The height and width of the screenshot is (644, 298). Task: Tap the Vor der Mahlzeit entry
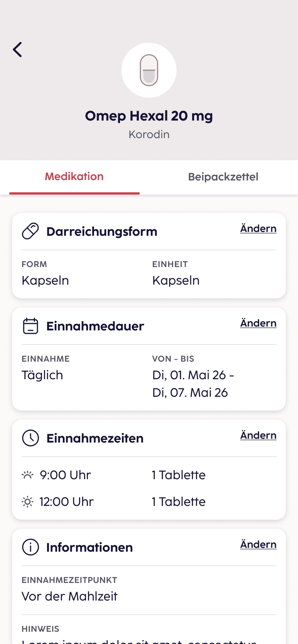[x=70, y=596]
